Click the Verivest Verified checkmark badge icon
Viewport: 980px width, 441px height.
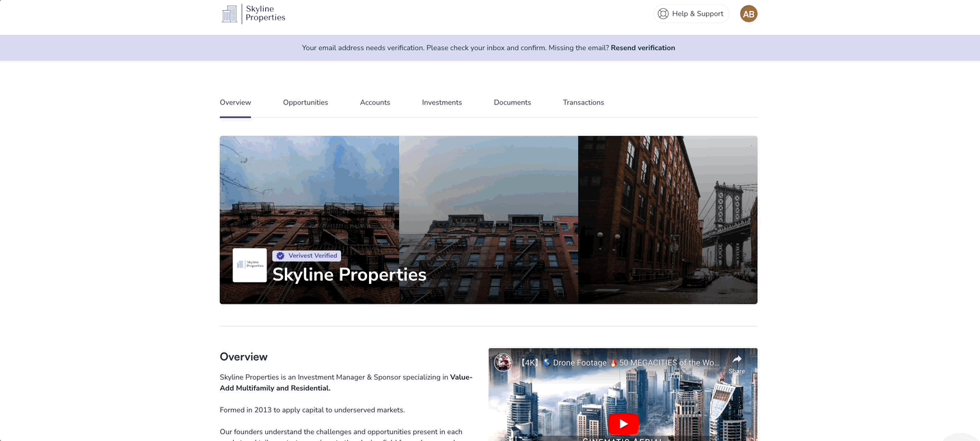(x=280, y=256)
